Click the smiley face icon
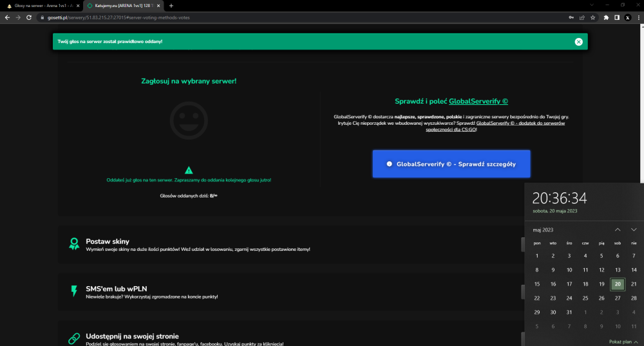This screenshot has width=644, height=346. [189, 120]
